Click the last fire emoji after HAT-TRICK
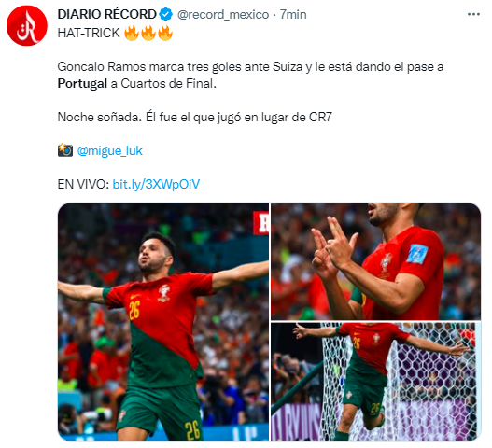The image size is (492, 448). [165, 33]
